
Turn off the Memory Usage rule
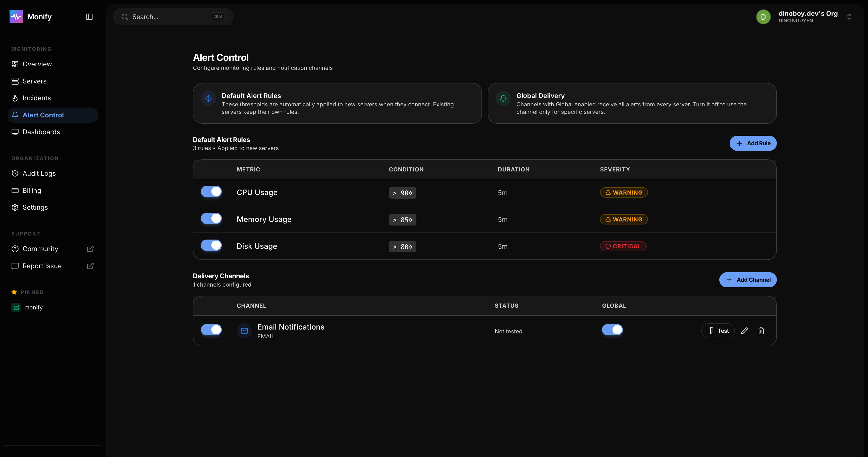tap(211, 218)
